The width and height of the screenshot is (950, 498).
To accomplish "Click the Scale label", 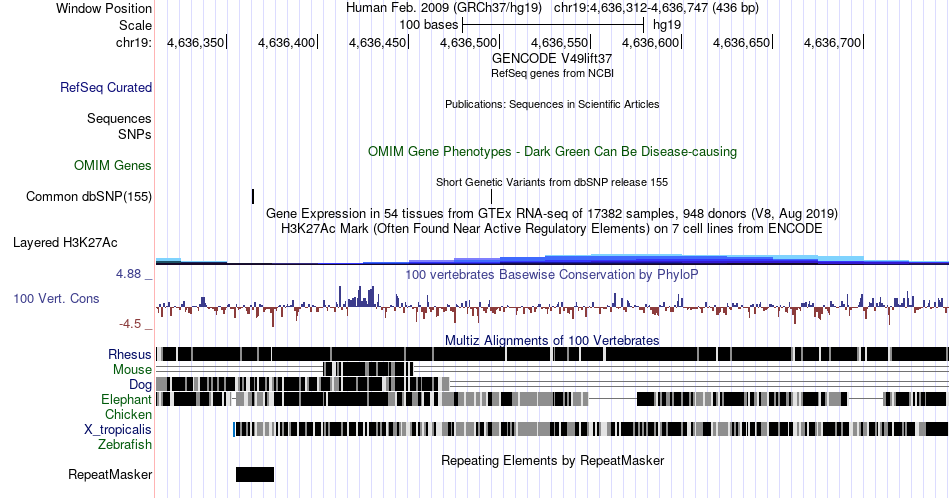I will [x=135, y=25].
